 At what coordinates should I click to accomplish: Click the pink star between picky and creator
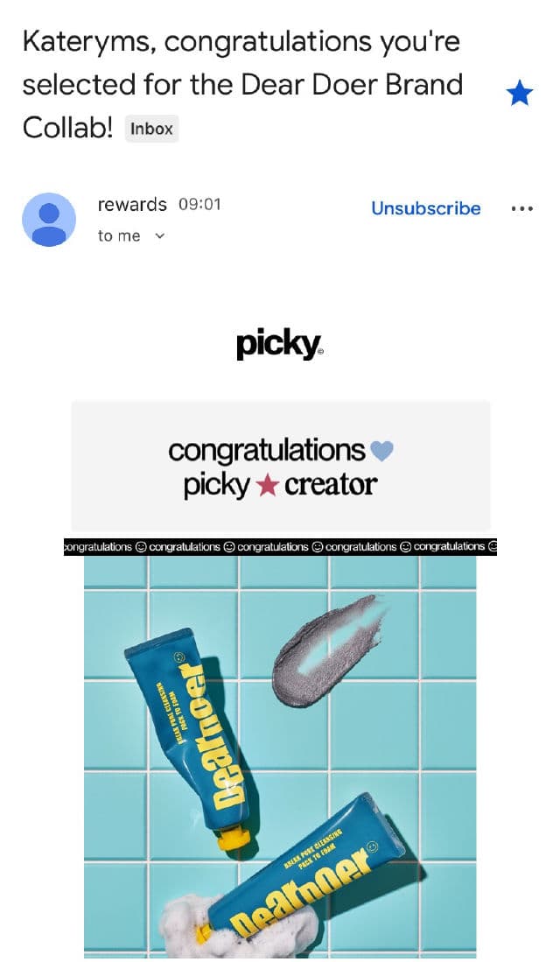point(266,486)
